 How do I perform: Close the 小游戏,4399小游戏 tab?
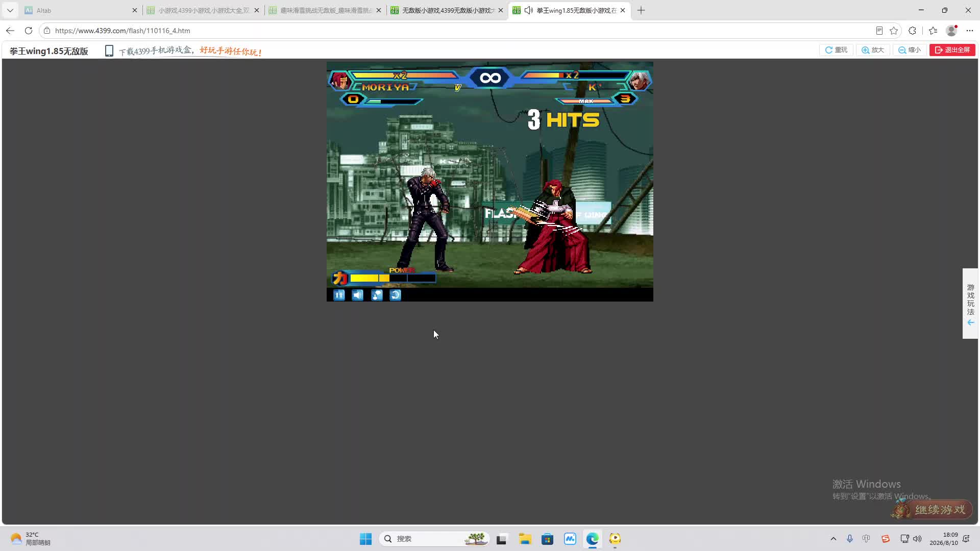tap(257, 10)
